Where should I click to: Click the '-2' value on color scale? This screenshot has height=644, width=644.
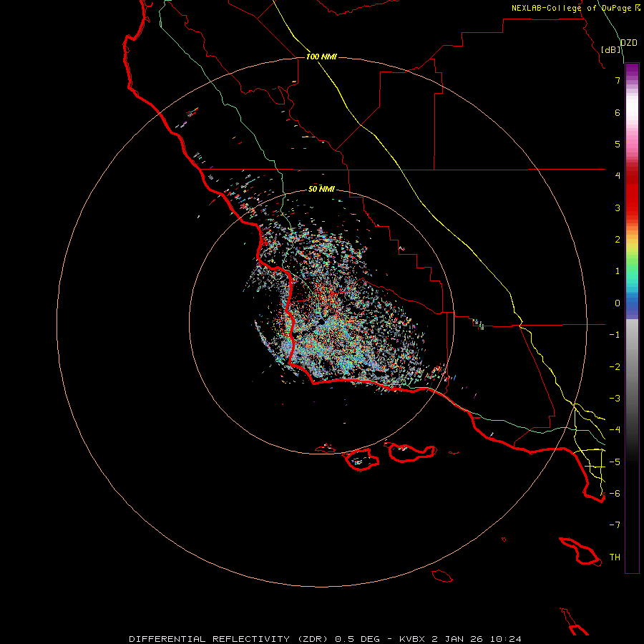615,367
